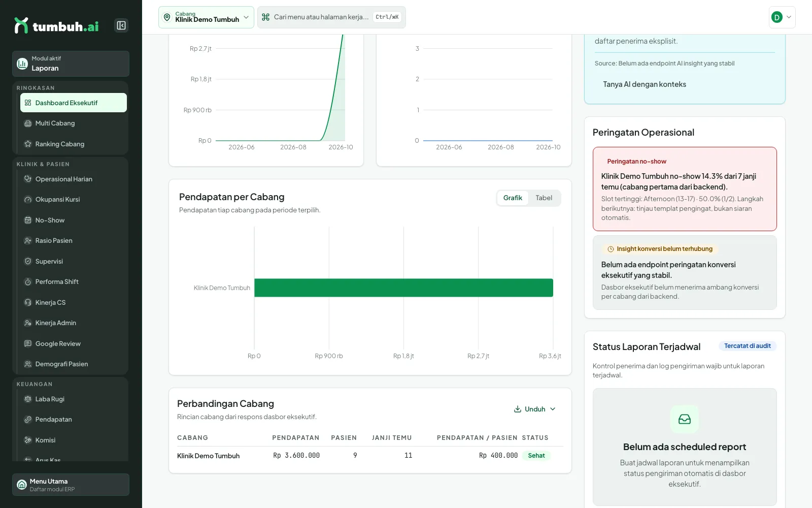Click the Klinik Demo Tumbuh table row name
This screenshot has width=812, height=508.
coord(208,456)
